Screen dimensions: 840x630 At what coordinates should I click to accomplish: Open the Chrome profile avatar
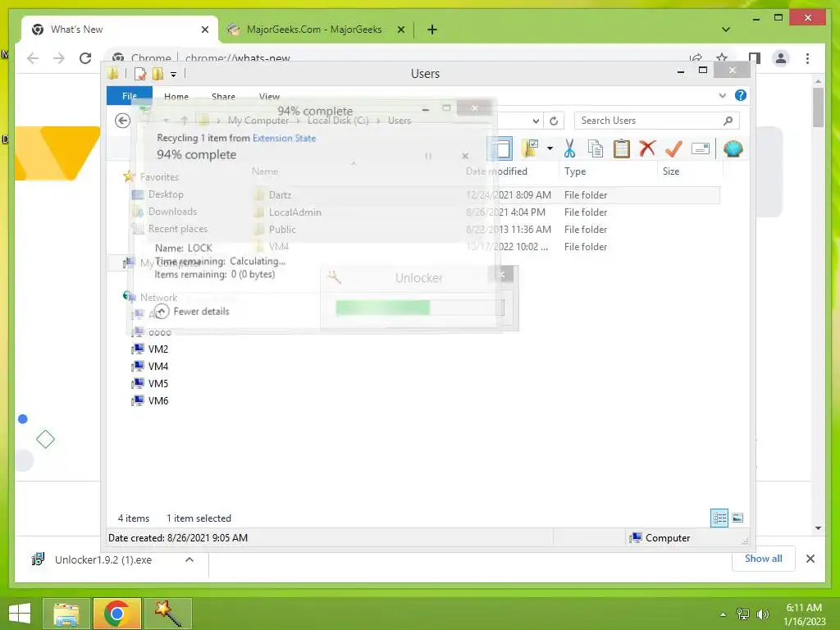click(781, 58)
